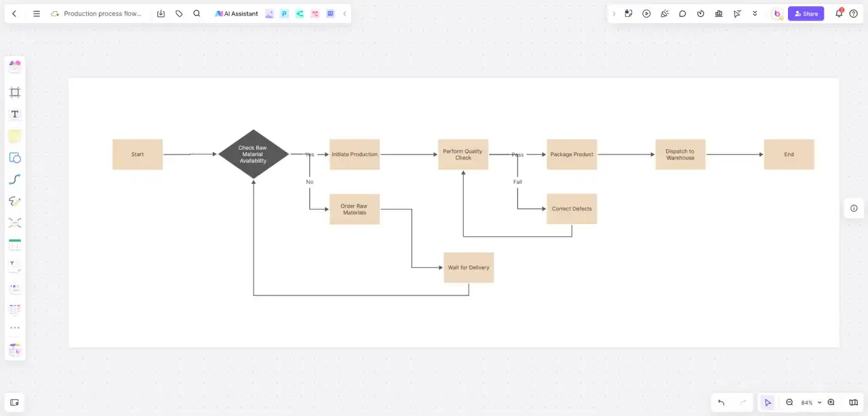868x416 pixels.
Task: Open help with the question mark icon
Action: (x=854, y=14)
